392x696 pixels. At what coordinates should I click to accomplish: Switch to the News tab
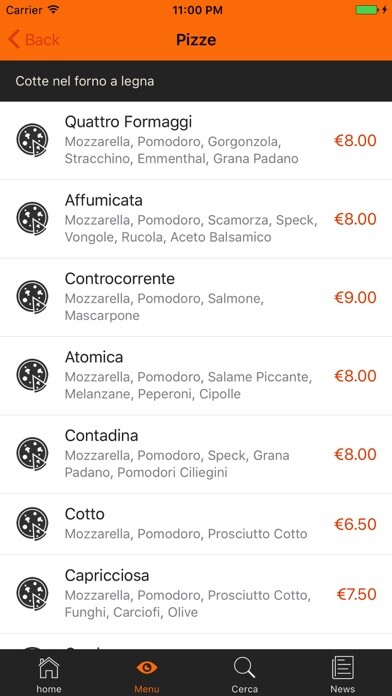pyautogui.click(x=343, y=674)
